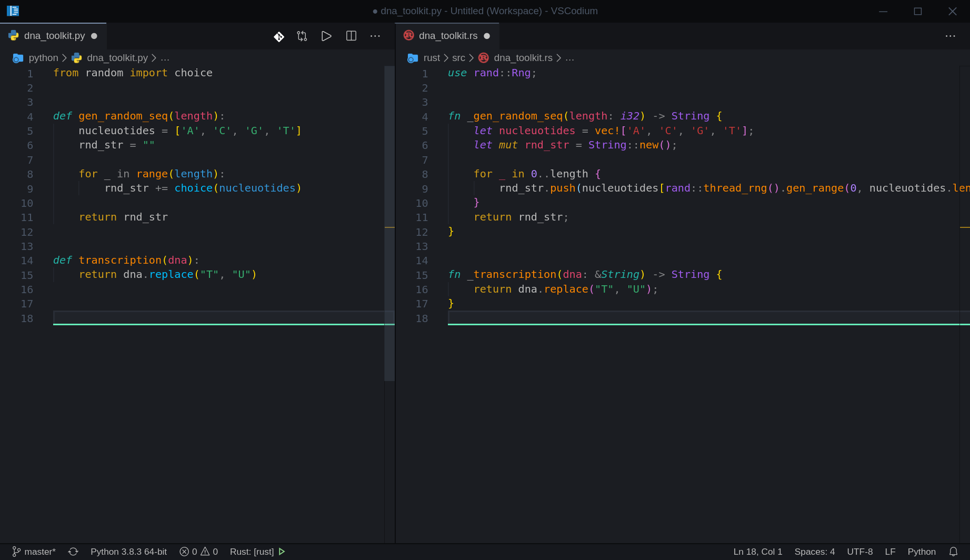Minimize the VSCodium window
The height and width of the screenshot is (560, 970).
[883, 11]
